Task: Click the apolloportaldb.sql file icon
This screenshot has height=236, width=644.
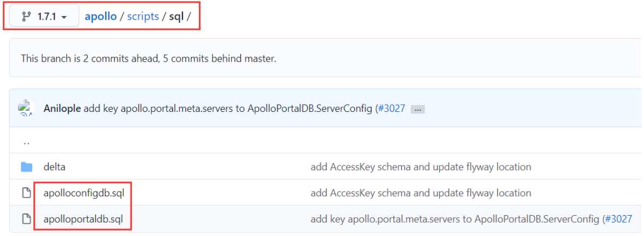Action: tap(26, 218)
